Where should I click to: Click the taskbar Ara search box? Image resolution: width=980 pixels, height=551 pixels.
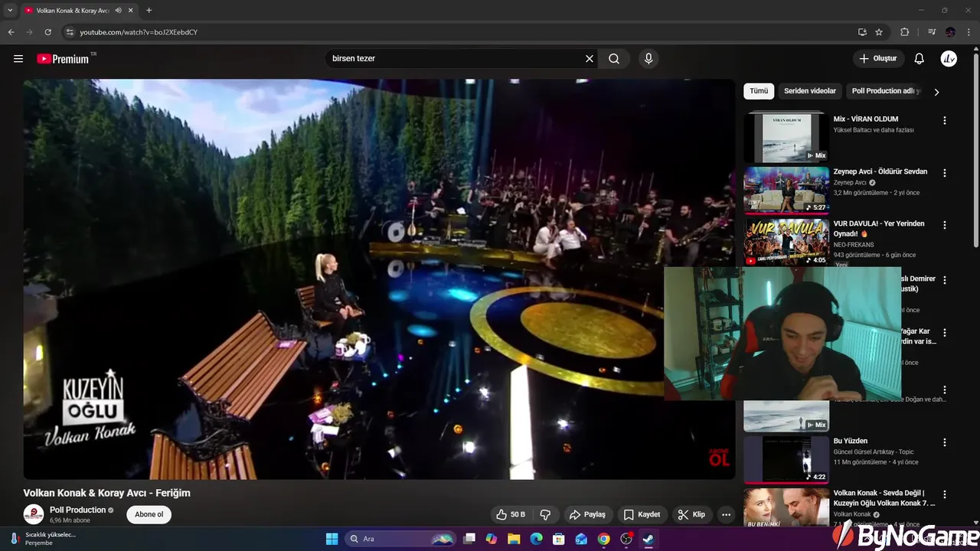(x=400, y=539)
